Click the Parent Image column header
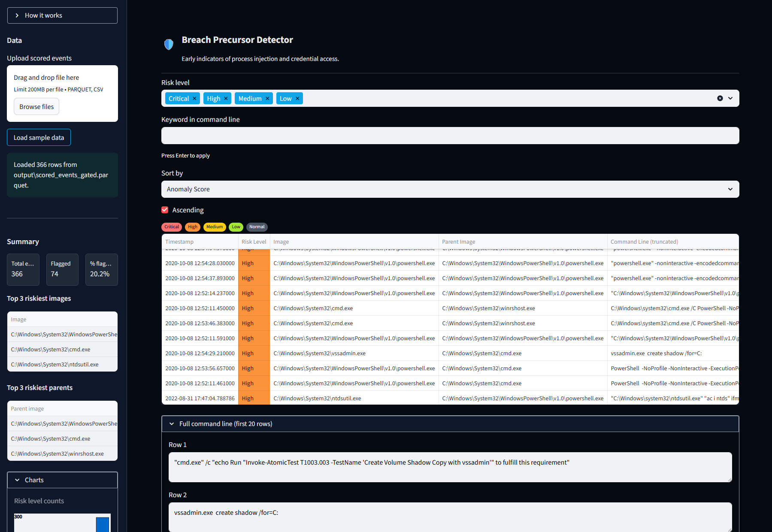The height and width of the screenshot is (532, 772). click(523, 242)
